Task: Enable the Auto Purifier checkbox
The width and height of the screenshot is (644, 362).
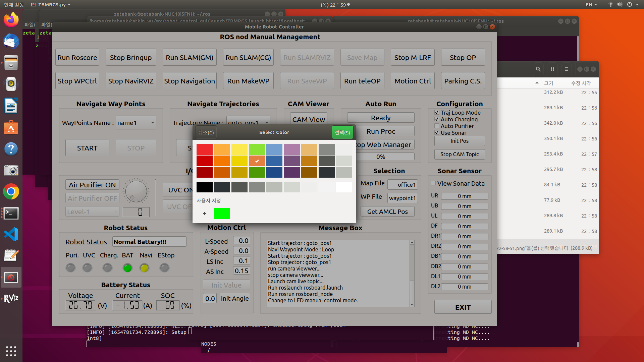Action: tap(437, 126)
